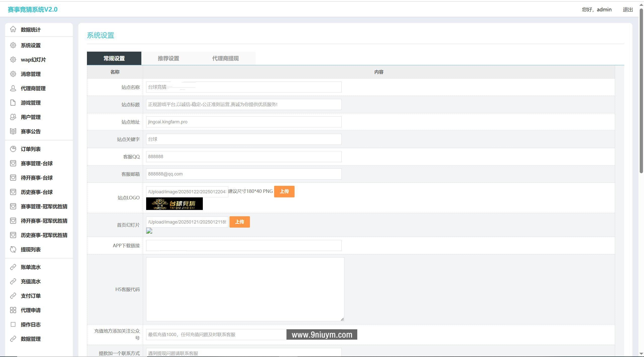
Task: Click the link icon beside 支付订单
Action: pyautogui.click(x=13, y=296)
